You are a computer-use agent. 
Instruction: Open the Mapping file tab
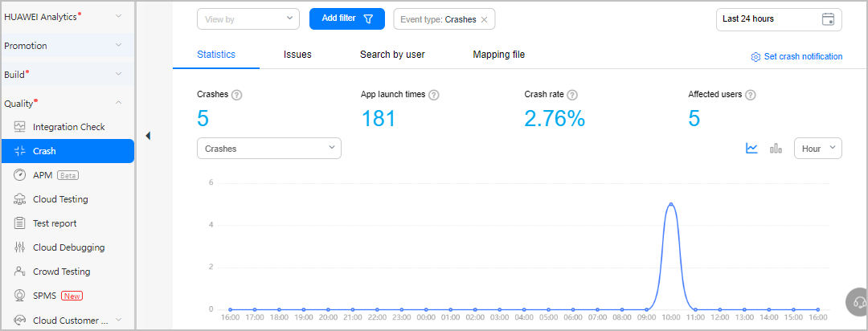coord(499,55)
